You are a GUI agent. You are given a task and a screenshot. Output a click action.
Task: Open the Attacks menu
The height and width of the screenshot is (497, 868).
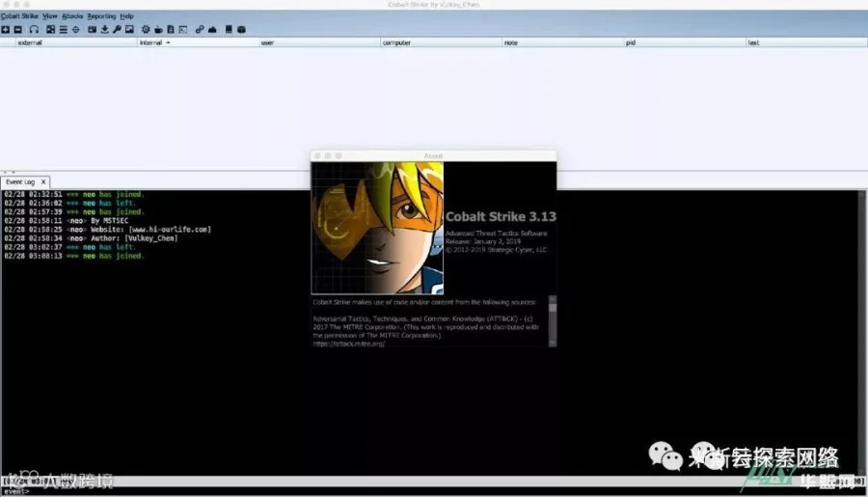(72, 16)
